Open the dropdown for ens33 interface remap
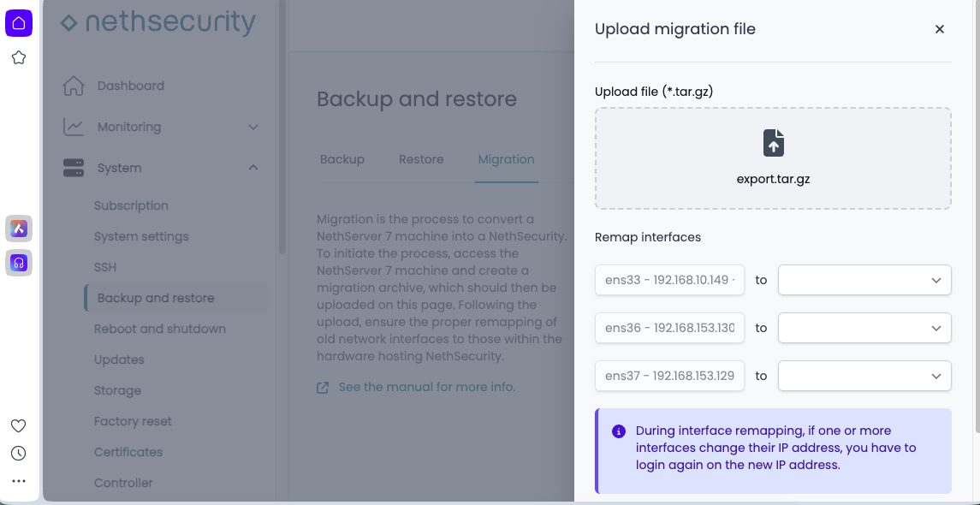 click(864, 280)
